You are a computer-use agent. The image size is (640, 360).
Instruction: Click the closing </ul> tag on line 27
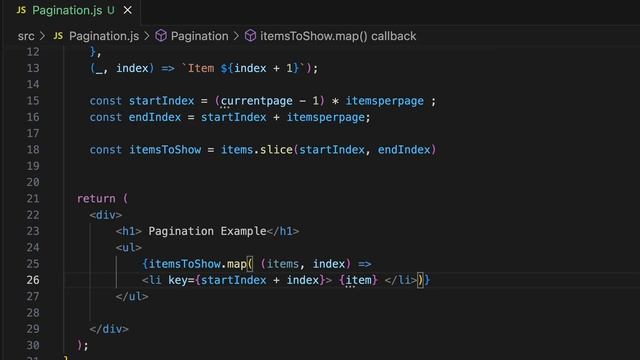pyautogui.click(x=132, y=297)
